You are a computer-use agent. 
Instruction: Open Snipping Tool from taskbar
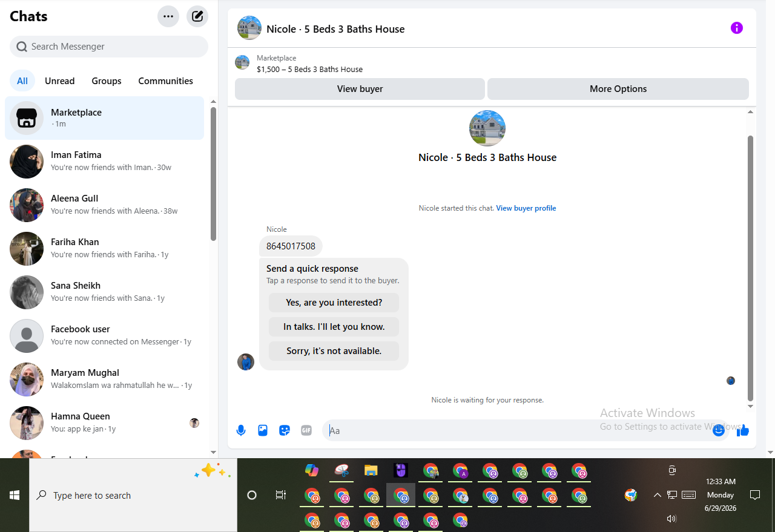click(x=341, y=470)
